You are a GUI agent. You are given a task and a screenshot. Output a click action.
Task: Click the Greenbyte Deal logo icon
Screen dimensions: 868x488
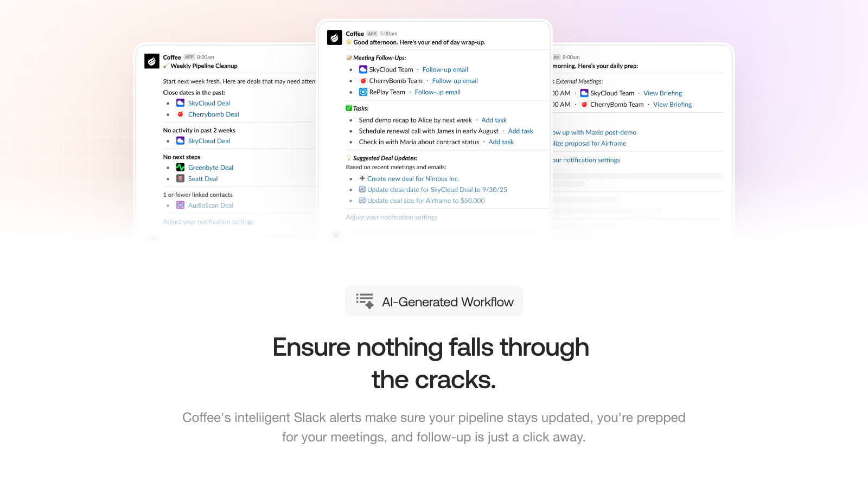[180, 168]
